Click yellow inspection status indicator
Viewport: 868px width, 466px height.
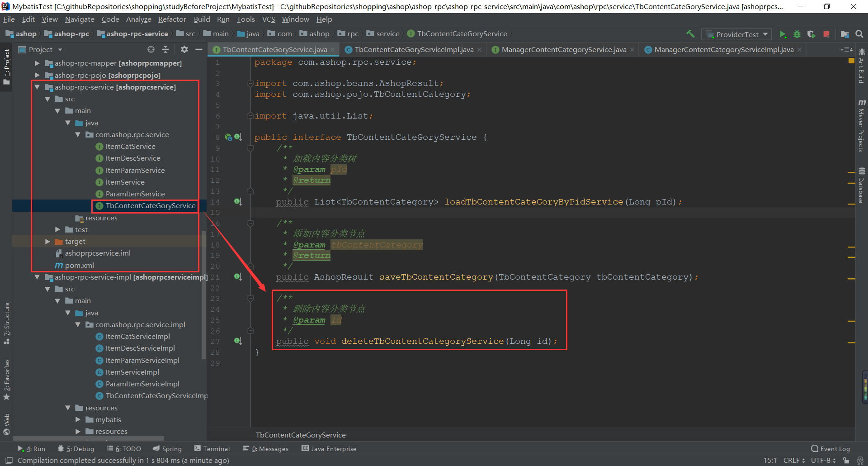[851, 61]
